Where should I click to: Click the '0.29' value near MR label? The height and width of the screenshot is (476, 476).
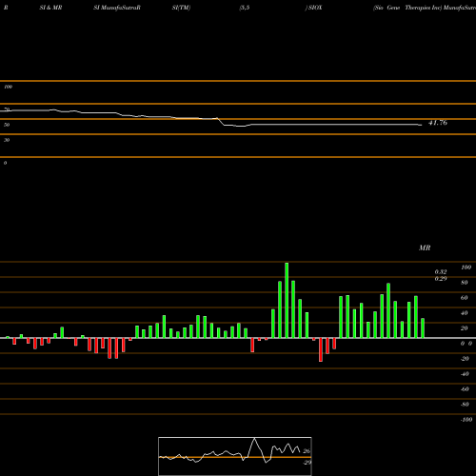(x=441, y=279)
